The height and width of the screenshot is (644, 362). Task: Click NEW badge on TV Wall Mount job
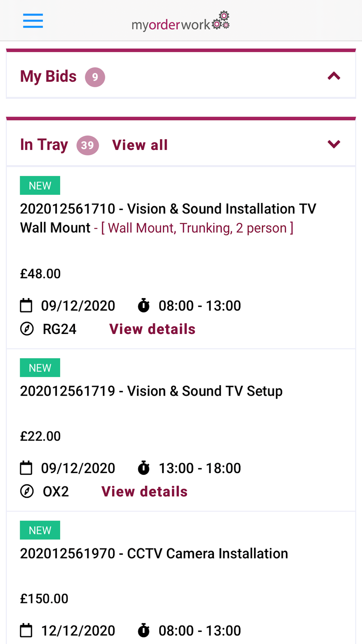pos(40,185)
